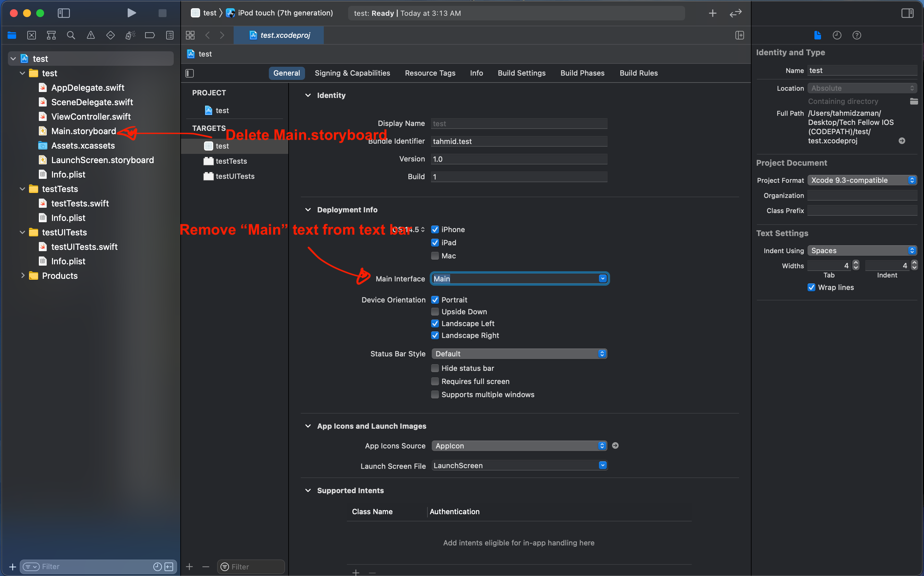
Task: Check Hide status bar option
Action: point(435,368)
